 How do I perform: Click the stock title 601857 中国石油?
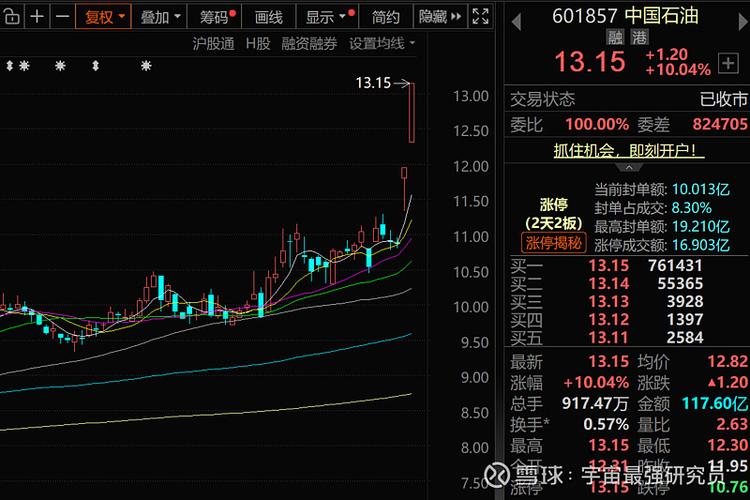click(625, 16)
